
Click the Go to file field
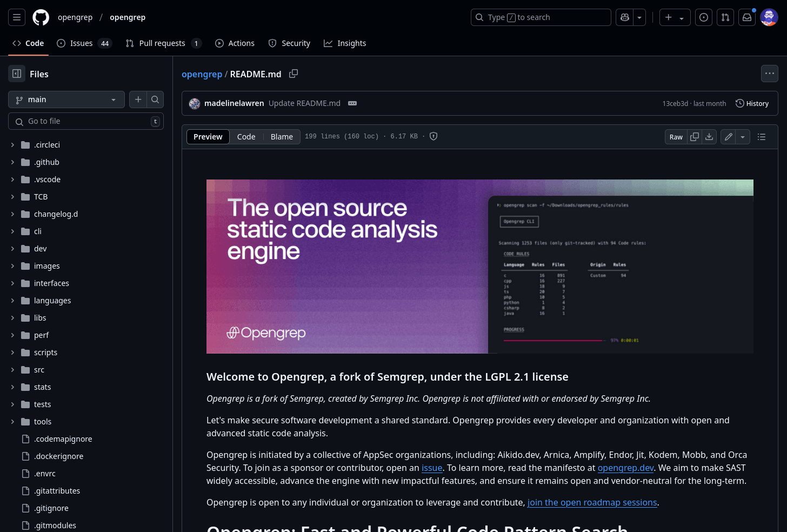85,121
